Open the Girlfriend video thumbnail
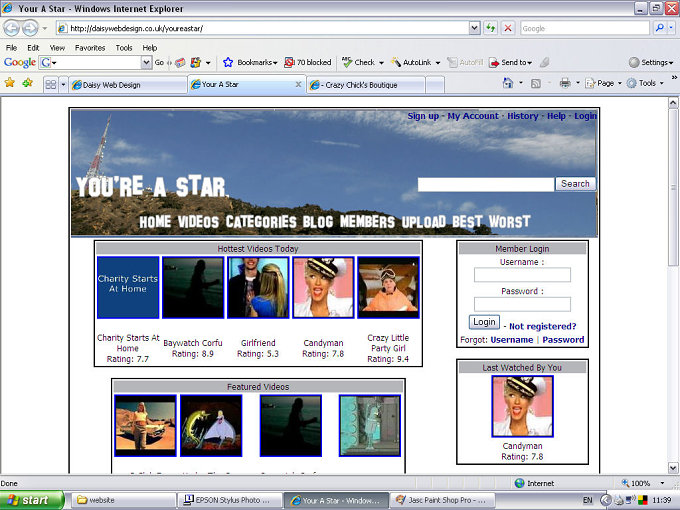The image size is (680, 510). 258,287
